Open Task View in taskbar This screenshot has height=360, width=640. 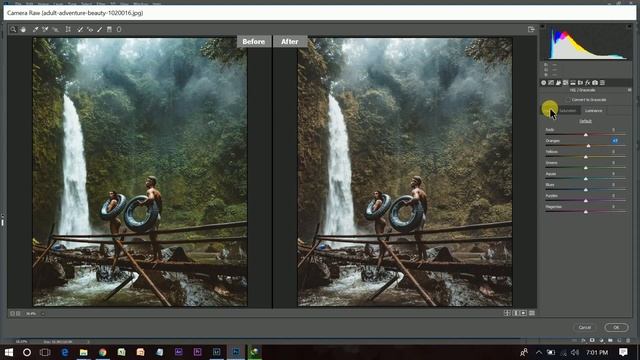tap(45, 352)
